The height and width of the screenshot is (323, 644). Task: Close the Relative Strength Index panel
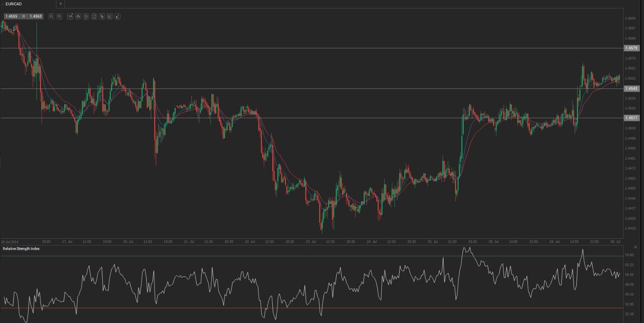point(636,247)
